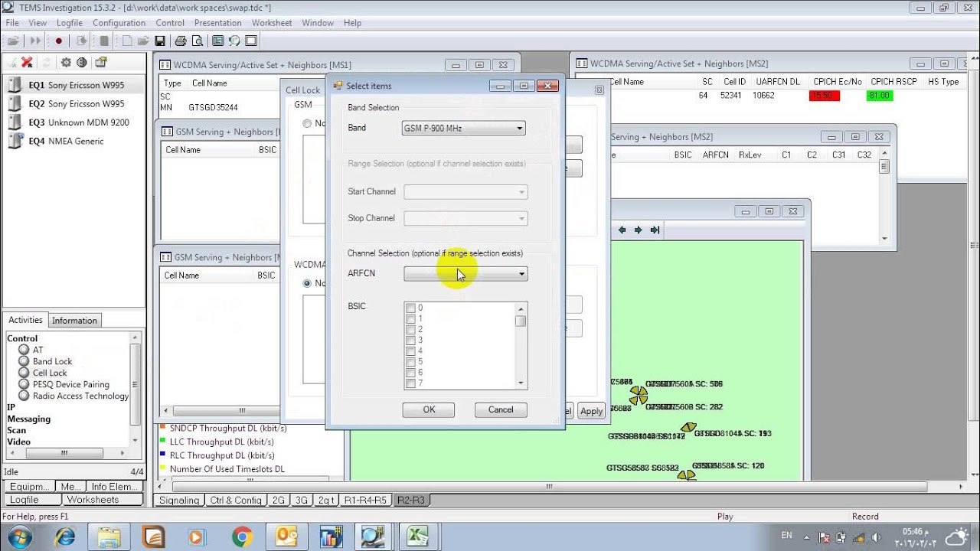Open the Band dropdown GSM P-900 MHz

tap(464, 129)
